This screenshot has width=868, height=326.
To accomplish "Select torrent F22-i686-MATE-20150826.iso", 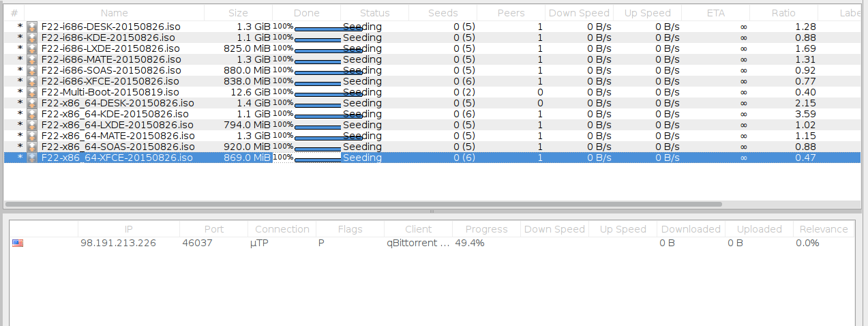I will [x=432, y=59].
